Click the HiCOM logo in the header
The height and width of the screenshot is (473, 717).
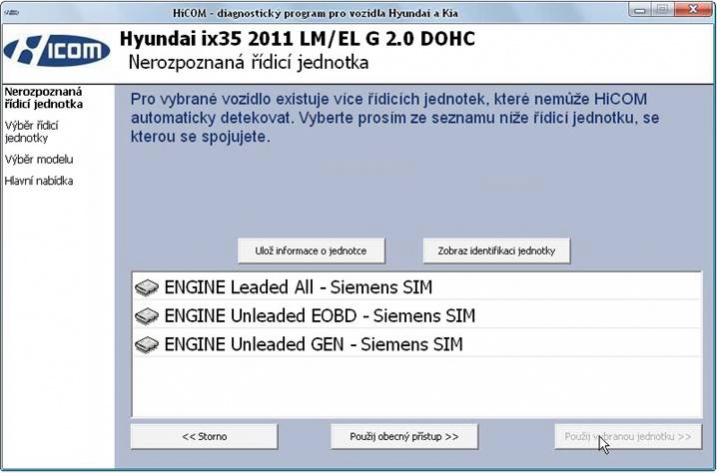58,52
